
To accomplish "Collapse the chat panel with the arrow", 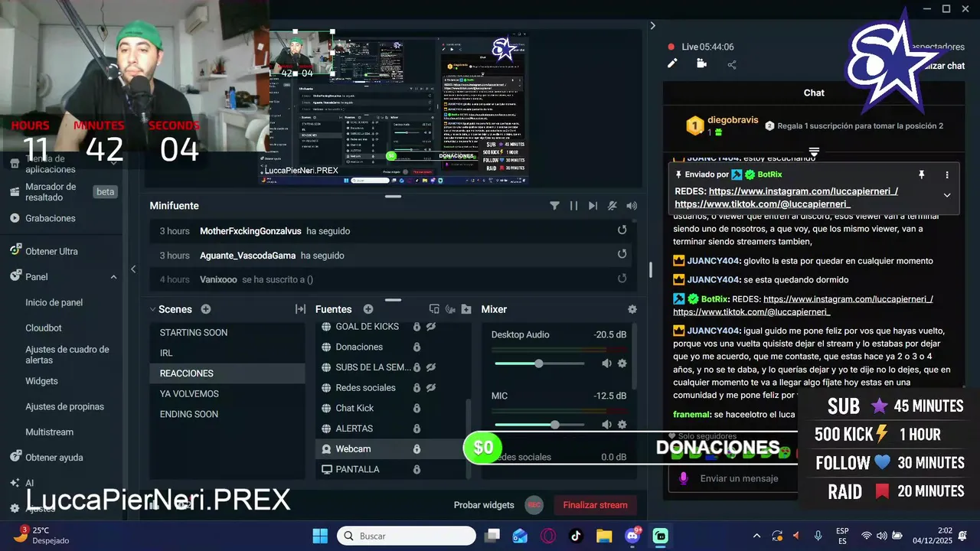I will coord(652,25).
